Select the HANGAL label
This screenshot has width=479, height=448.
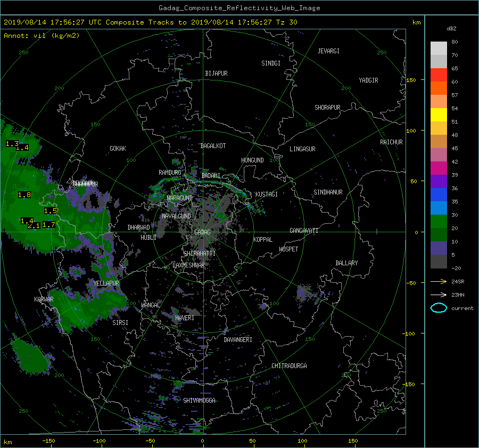pyautogui.click(x=150, y=305)
